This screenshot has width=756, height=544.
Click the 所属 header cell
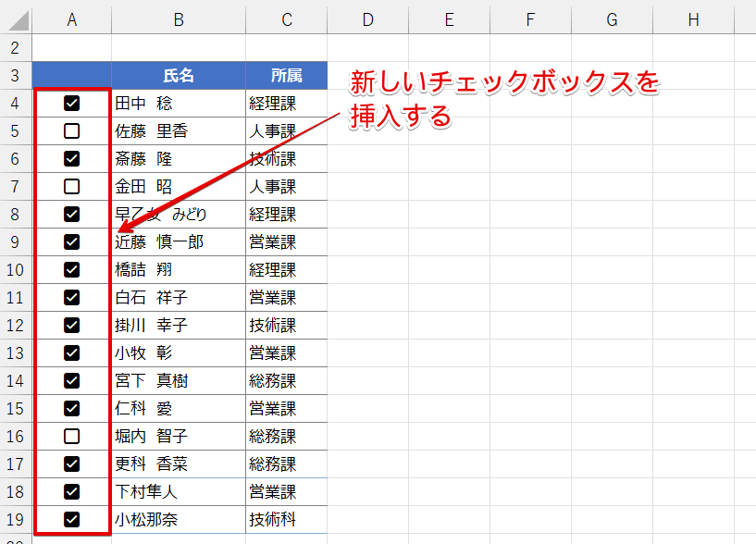pyautogui.click(x=287, y=76)
